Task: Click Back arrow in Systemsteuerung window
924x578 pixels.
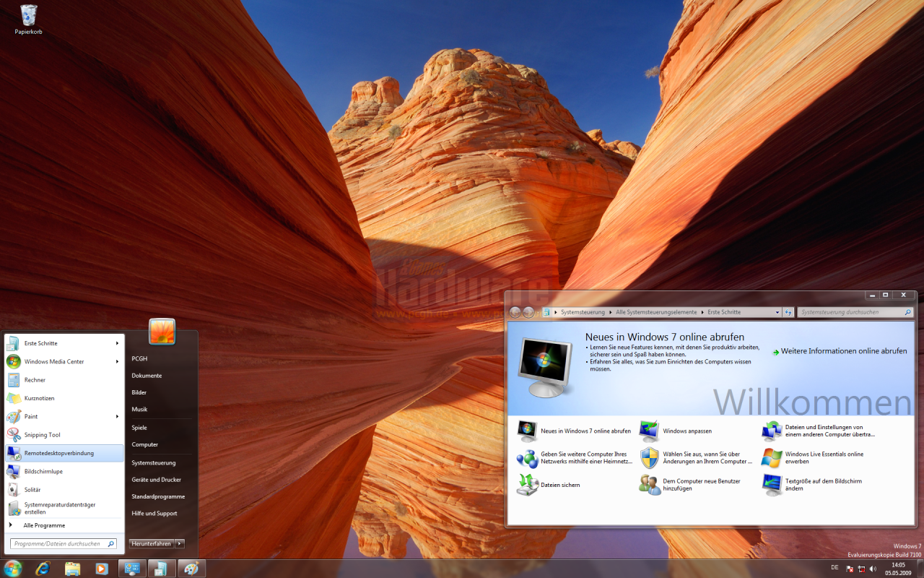Action: pyautogui.click(x=515, y=312)
